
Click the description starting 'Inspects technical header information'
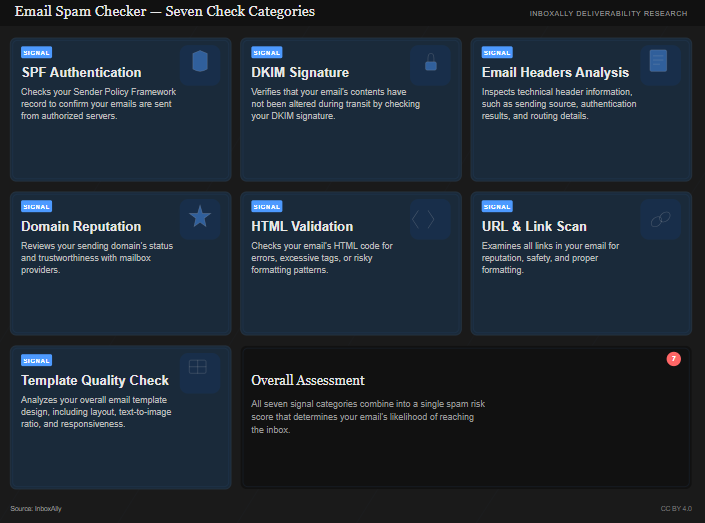[559, 104]
